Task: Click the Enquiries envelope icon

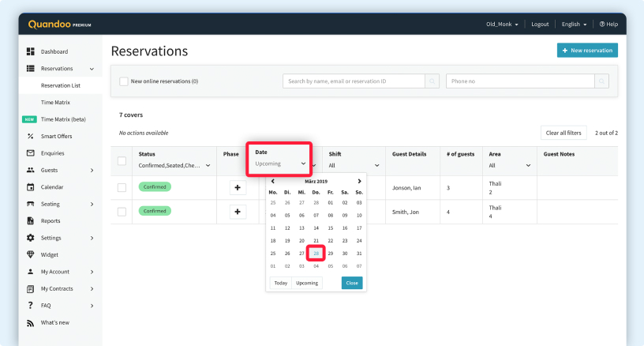Action: [31, 153]
